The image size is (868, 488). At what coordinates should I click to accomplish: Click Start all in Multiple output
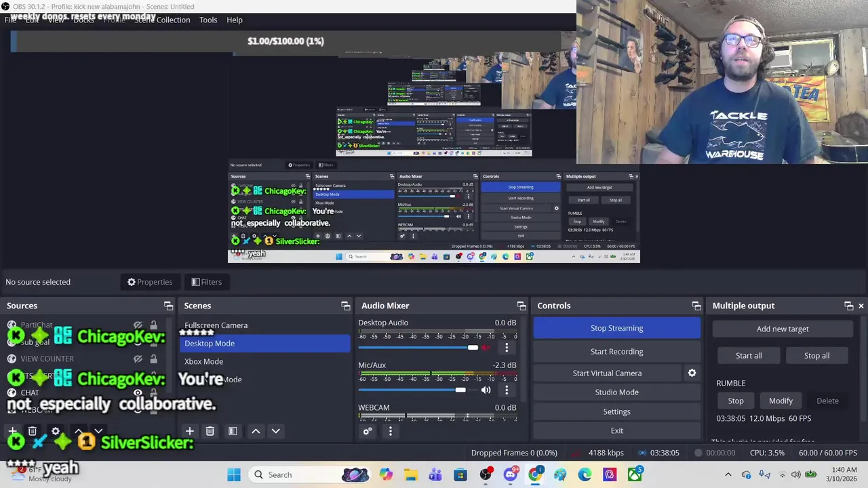[749, 355]
